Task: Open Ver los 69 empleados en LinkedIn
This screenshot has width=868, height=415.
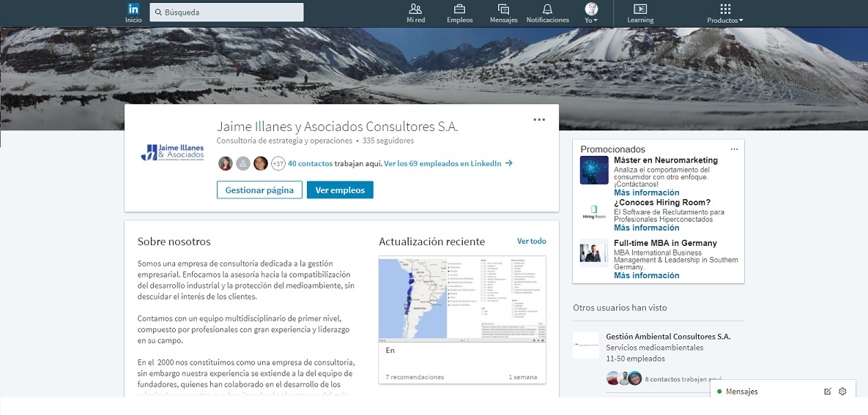Action: click(x=448, y=163)
